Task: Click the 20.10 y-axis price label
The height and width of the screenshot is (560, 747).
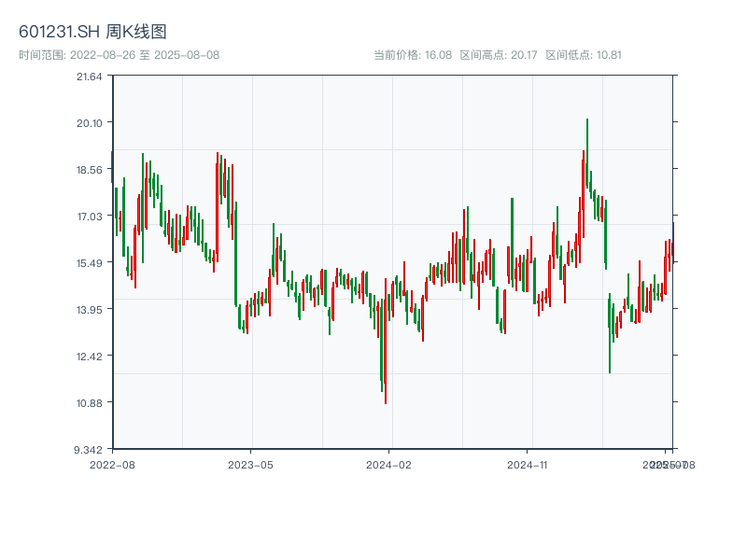Action: coord(90,123)
